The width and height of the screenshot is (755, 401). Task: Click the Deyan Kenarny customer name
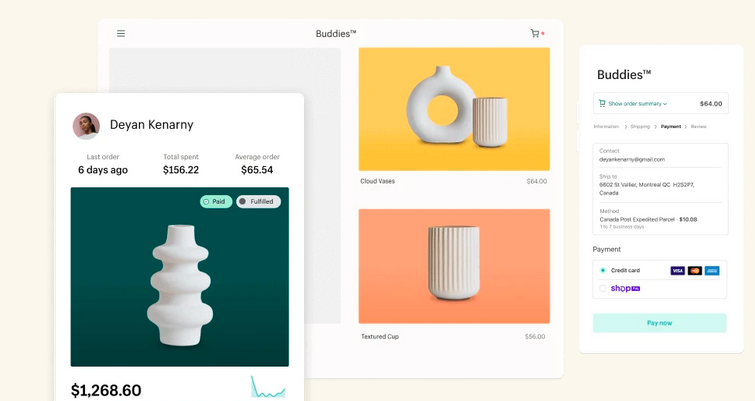coord(152,125)
